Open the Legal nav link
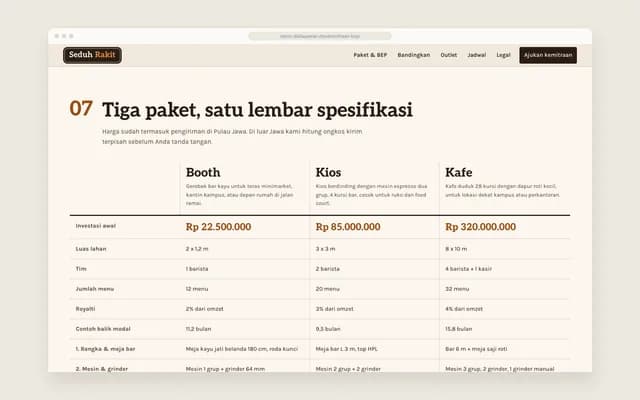 (x=503, y=55)
